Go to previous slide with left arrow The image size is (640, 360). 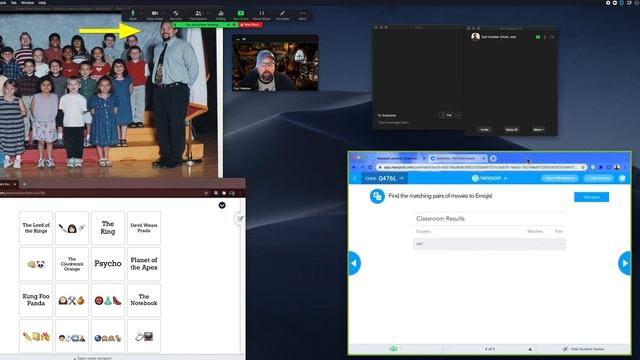(354, 263)
